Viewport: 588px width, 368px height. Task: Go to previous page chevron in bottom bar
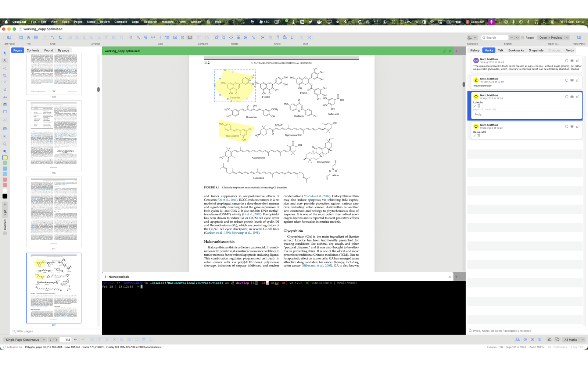coord(50,340)
